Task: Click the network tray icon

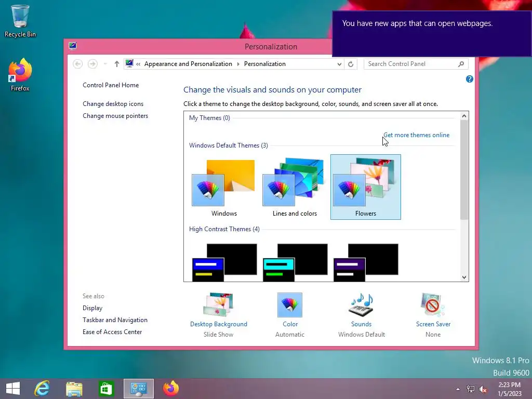Action: (x=471, y=389)
